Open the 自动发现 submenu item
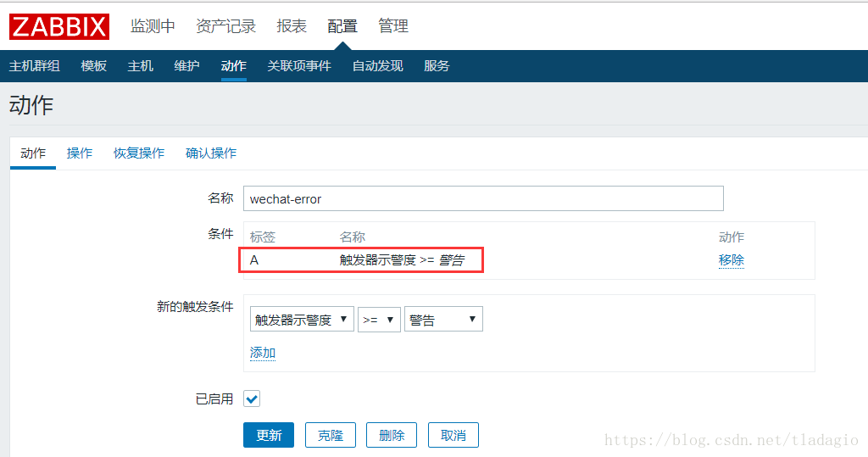 [377, 66]
